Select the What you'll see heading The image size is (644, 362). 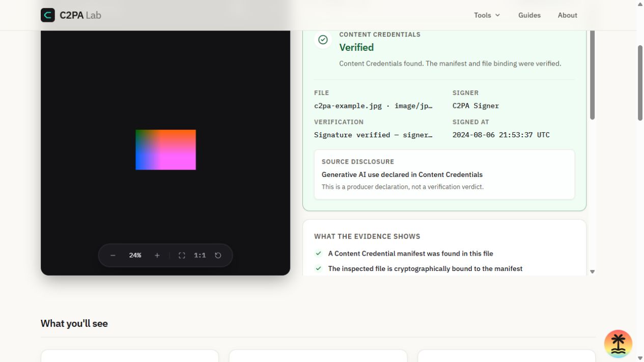click(x=74, y=323)
